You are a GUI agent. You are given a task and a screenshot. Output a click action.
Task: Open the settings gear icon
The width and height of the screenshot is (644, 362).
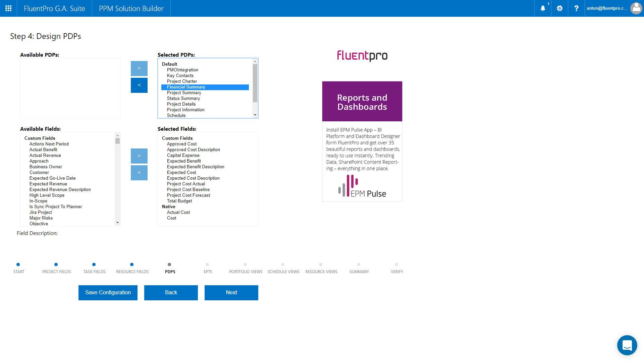click(559, 8)
